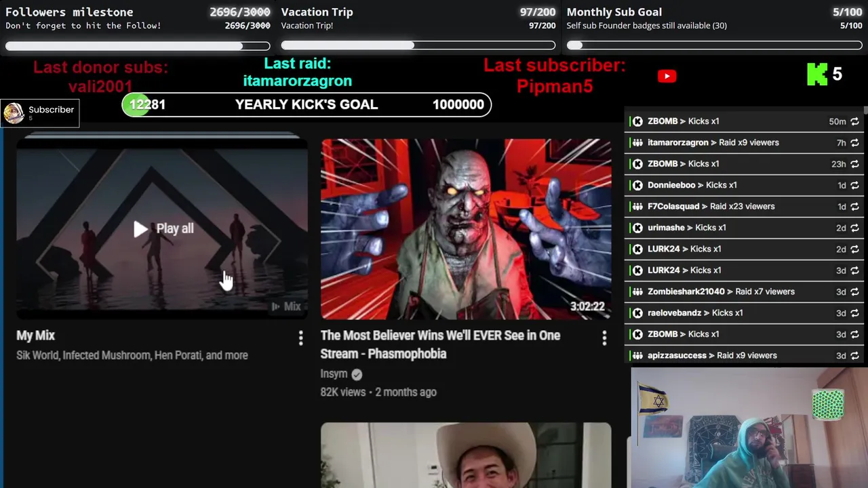This screenshot has height=488, width=868.
Task: Click the streamer webcam feed
Action: [x=749, y=428]
